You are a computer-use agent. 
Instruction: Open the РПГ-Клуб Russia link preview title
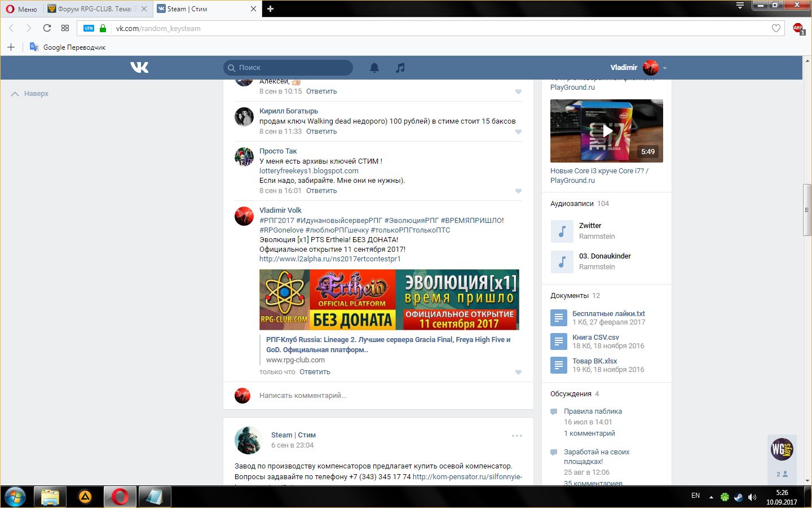(x=388, y=345)
